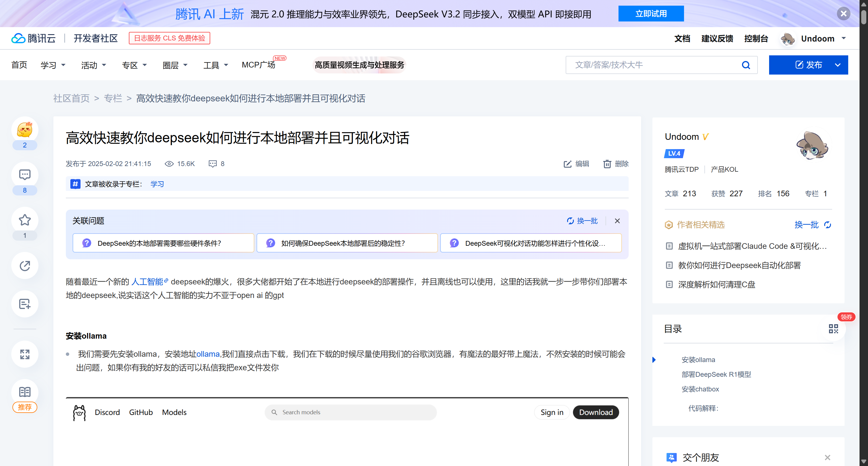Jump to 部署DeepSeek R1模型 in table of contents
This screenshot has height=466, width=868.
[x=716, y=374]
